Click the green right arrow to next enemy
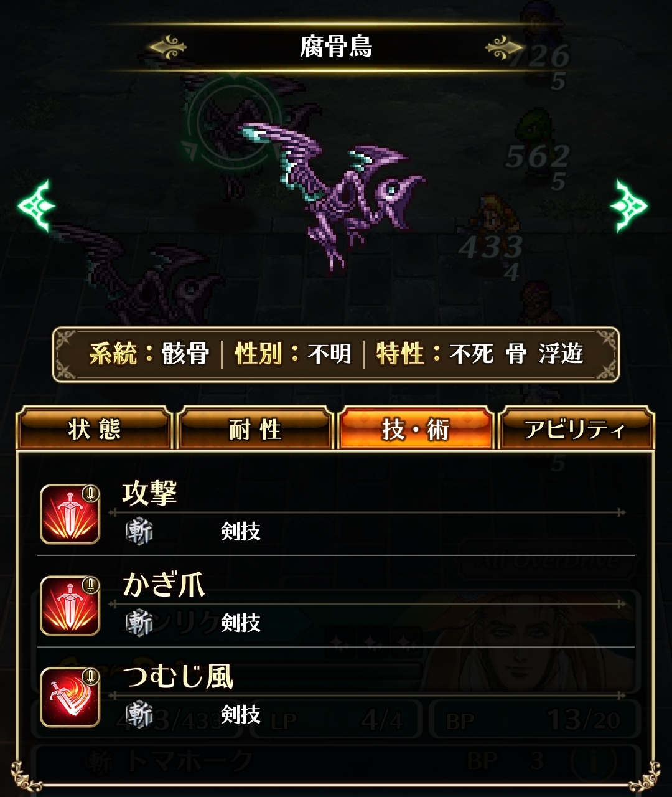Screen dimensions: 672x797 (x=629, y=206)
